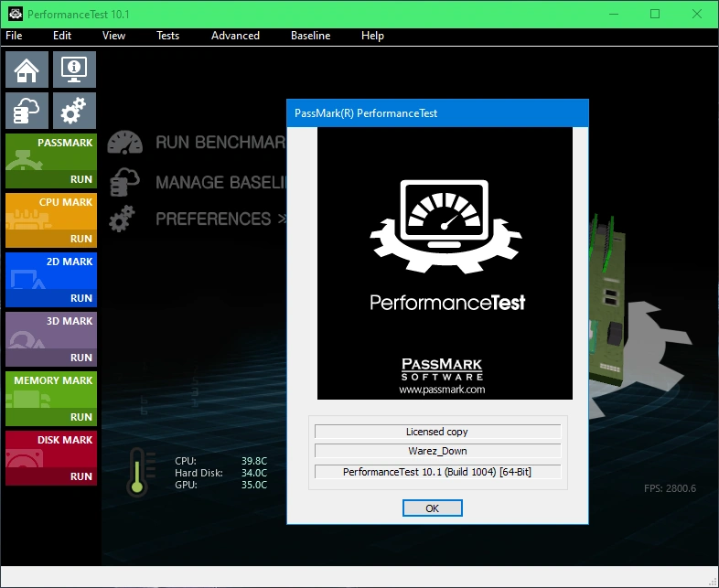Image resolution: width=719 pixels, height=588 pixels.
Task: Open the Preferences gears icon in sidebar
Action: click(x=74, y=111)
